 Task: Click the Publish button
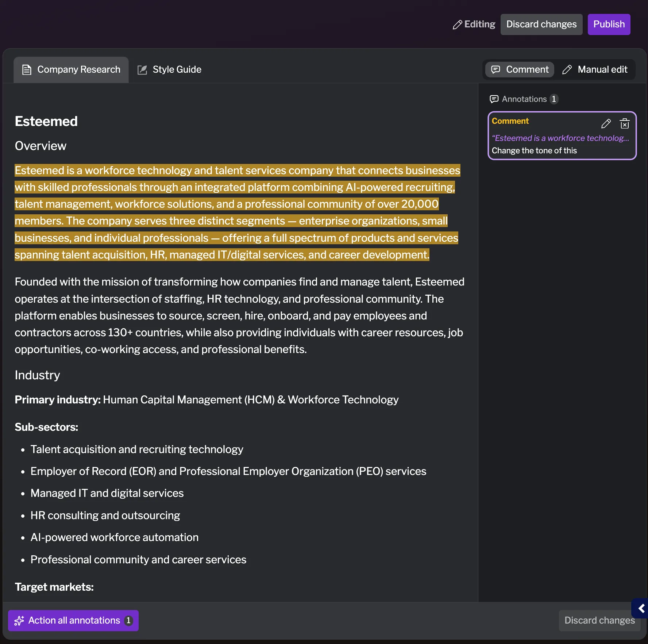[x=609, y=24]
